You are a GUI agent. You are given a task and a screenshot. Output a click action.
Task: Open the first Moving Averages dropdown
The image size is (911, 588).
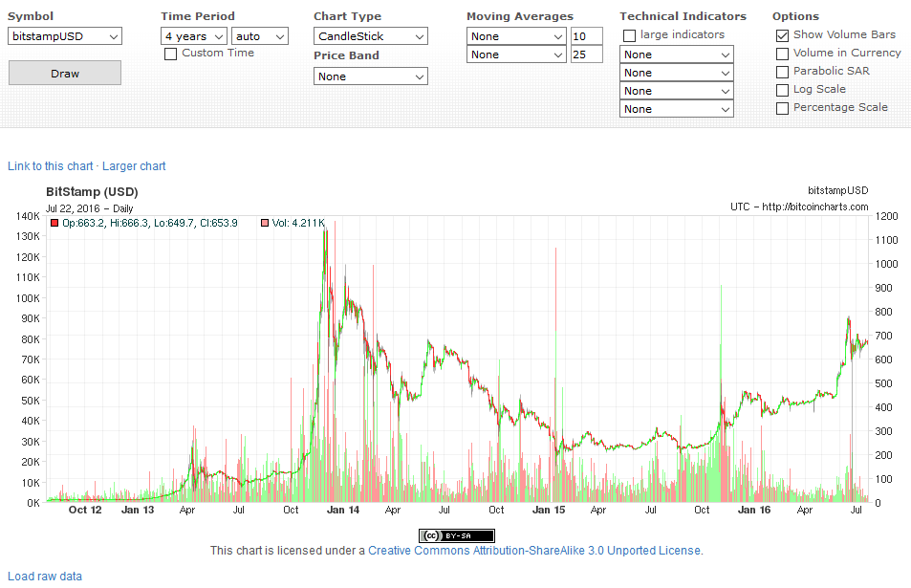click(516, 36)
